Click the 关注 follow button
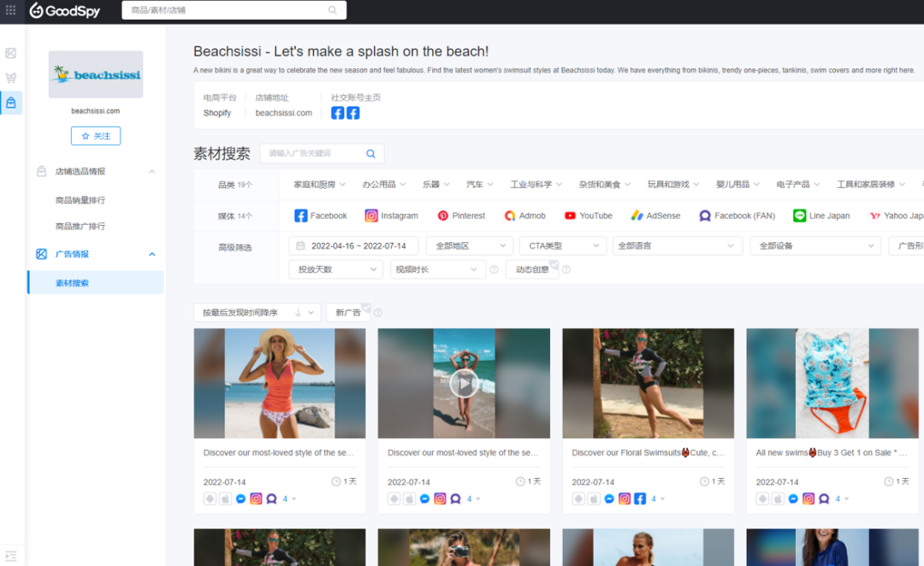The width and height of the screenshot is (924, 566). (96, 136)
